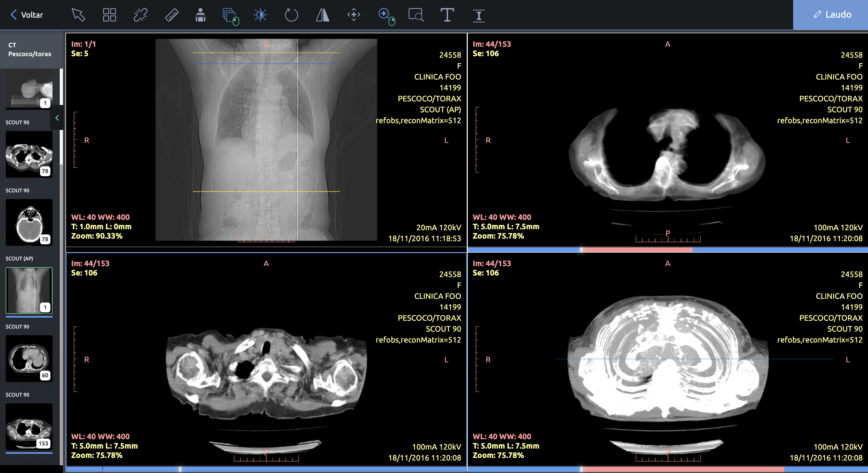Image resolution: width=868 pixels, height=473 pixels.
Task: Open the SCOUT 90 neck thumbnail with 78 images
Action: (29, 154)
